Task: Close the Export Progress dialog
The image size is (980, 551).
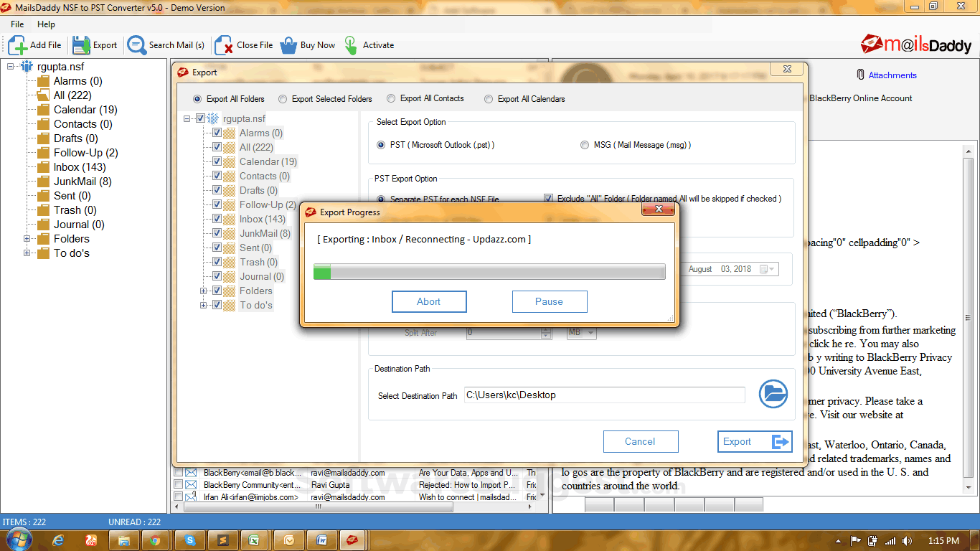Action: coord(657,209)
